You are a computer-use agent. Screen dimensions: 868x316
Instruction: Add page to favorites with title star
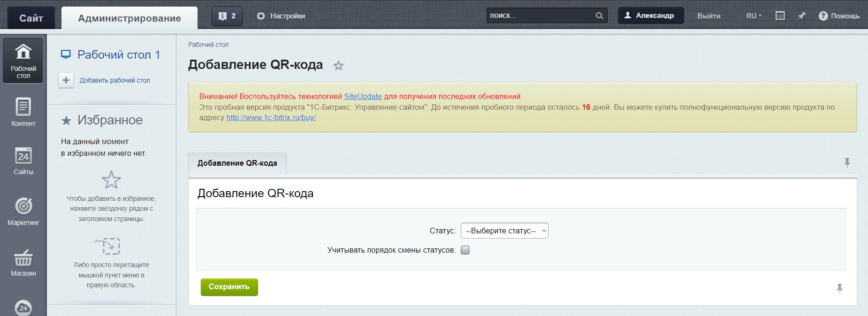pos(338,66)
